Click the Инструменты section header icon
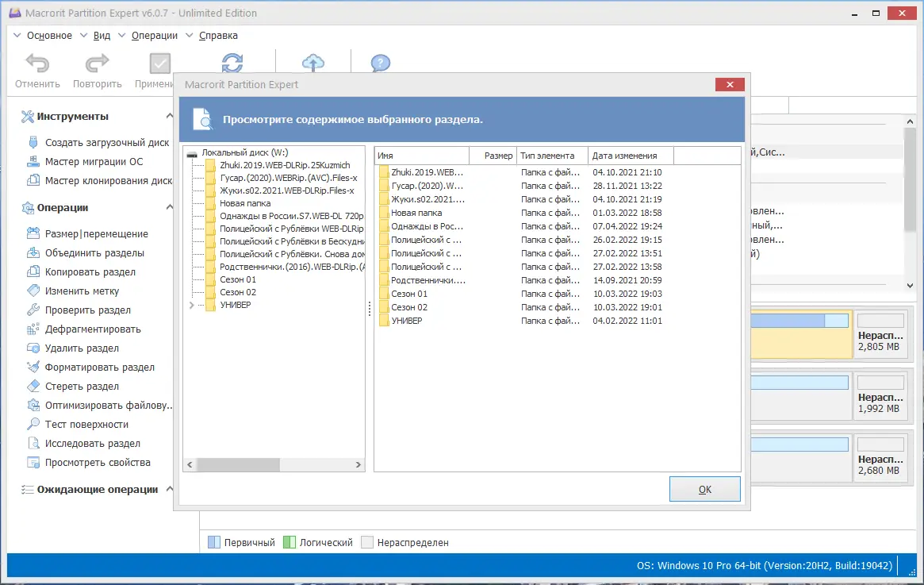This screenshot has height=585, width=924. click(x=27, y=116)
